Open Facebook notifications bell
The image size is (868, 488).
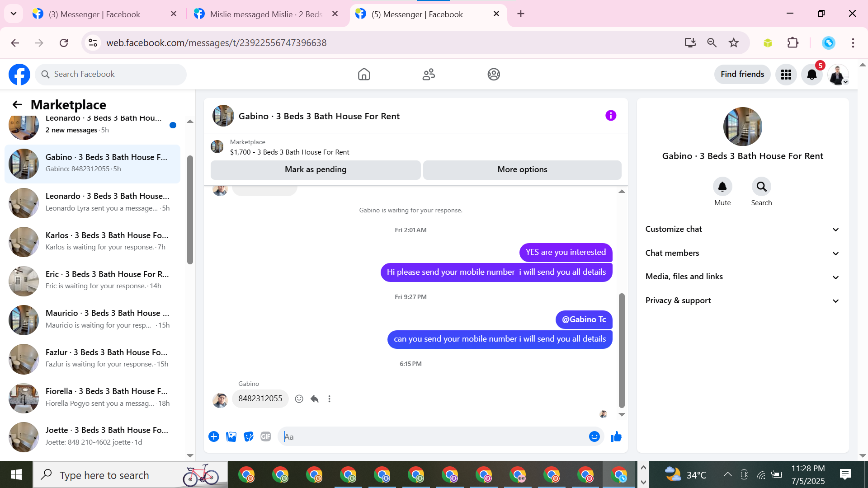811,75
